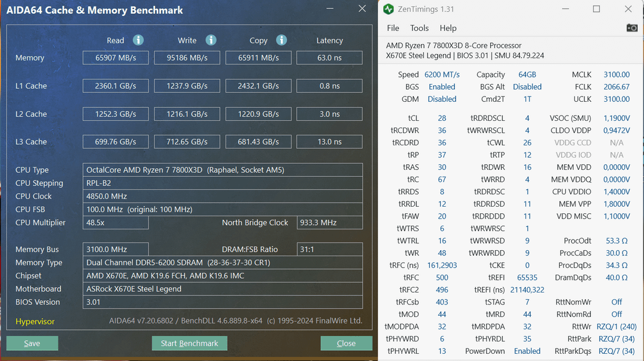
Task: Click the BIOS Version field 3.01
Action: 222,302
